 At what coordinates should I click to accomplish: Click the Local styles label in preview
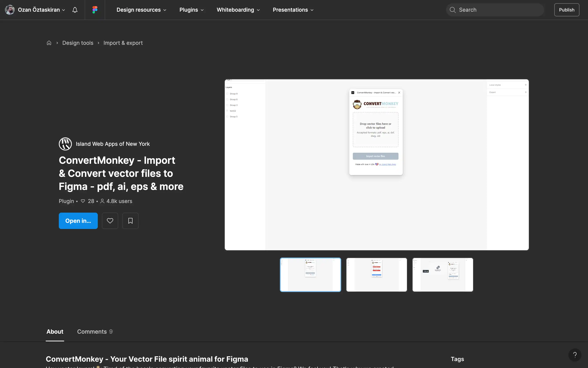tap(495, 85)
